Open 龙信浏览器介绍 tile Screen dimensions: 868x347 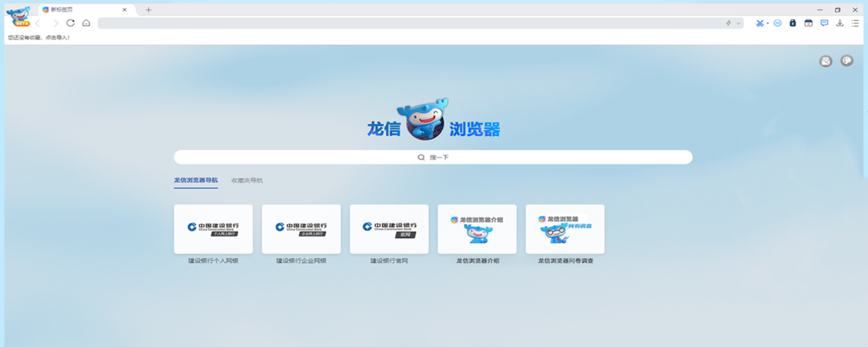477,229
